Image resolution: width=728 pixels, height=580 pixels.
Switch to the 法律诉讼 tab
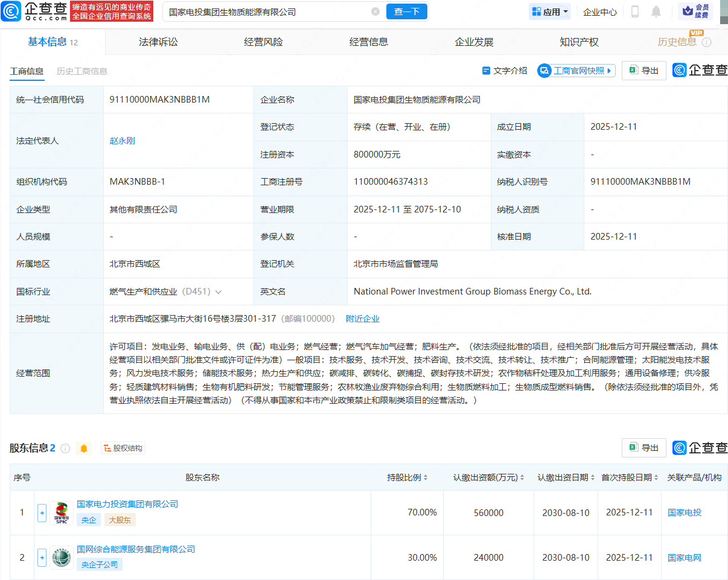[x=158, y=42]
